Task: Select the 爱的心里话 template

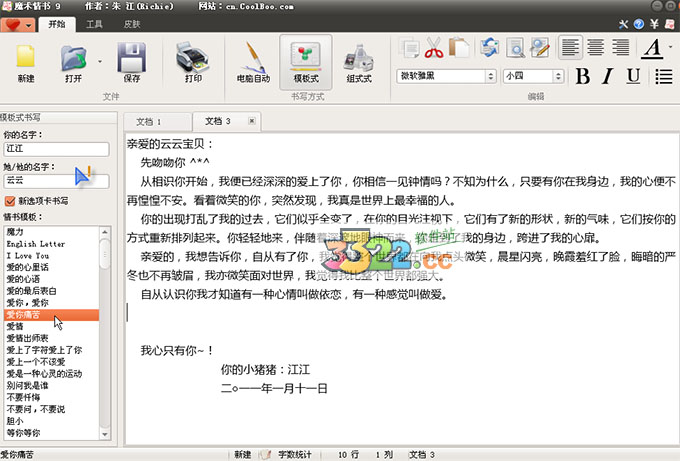Action: click(52, 267)
